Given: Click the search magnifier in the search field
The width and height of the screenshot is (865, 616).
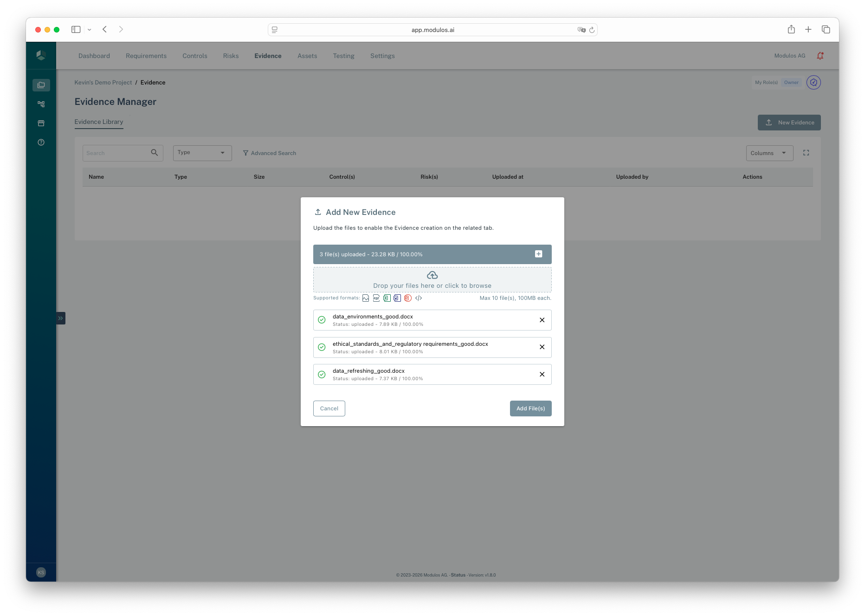Looking at the screenshot, I should 154,152.
